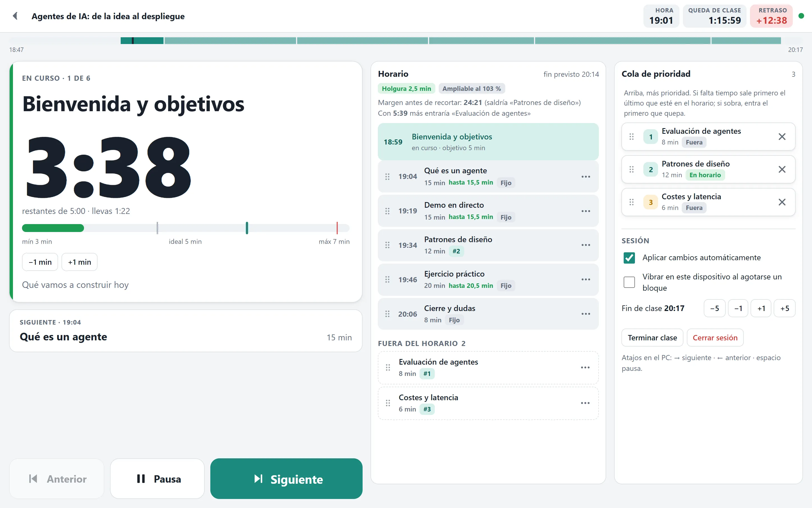Open options for Patrones de diseño in Horario
The height and width of the screenshot is (508, 812).
click(x=586, y=245)
